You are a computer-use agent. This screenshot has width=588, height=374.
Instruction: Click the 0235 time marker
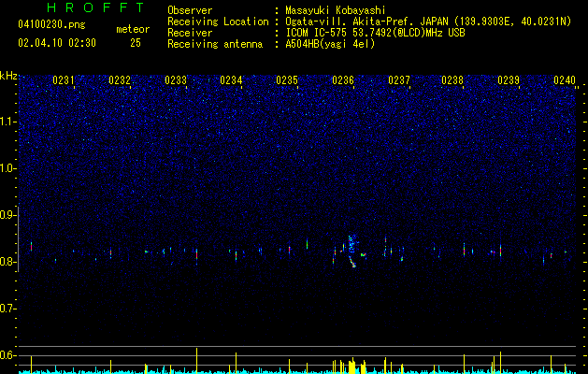pyautogui.click(x=287, y=80)
